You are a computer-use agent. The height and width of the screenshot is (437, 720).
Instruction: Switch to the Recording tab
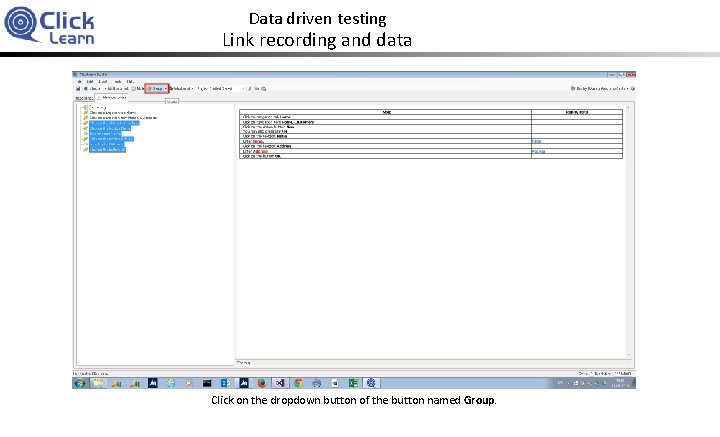click(83, 98)
